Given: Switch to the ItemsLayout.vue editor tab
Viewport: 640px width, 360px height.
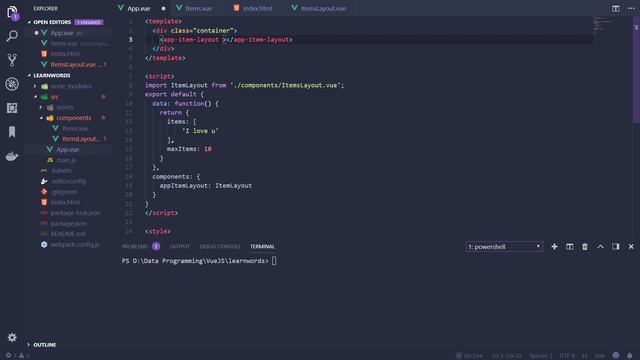Looking at the screenshot, I should [323, 9].
